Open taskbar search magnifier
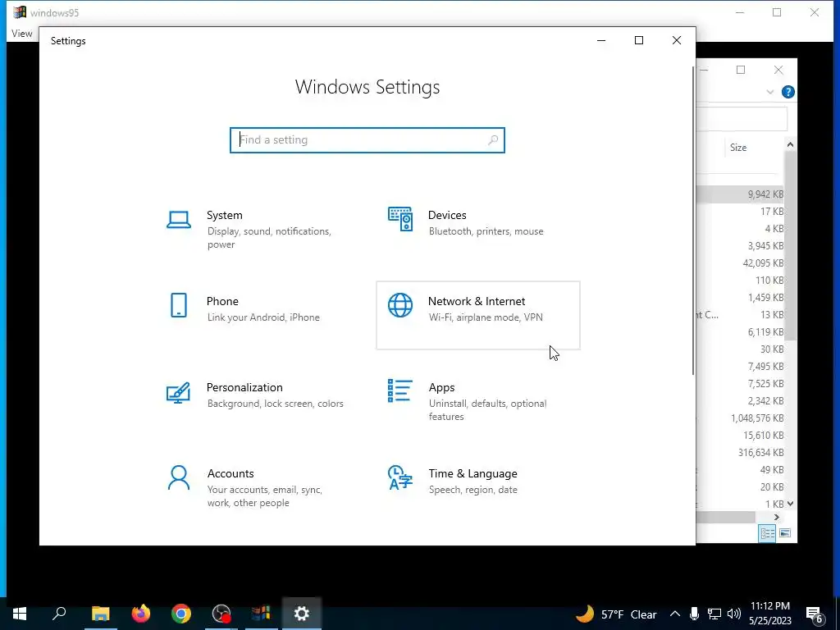The image size is (840, 630). pos(59,614)
